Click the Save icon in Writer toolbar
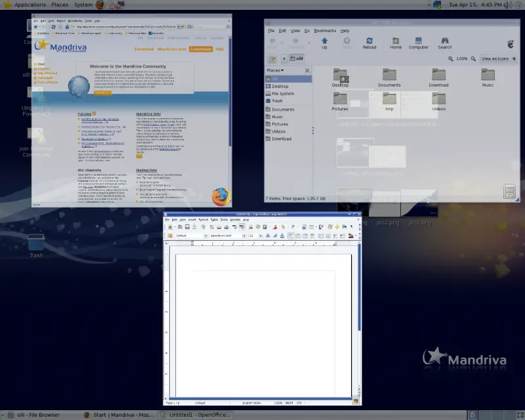Screen dimensions: 525x420 coord(187,227)
